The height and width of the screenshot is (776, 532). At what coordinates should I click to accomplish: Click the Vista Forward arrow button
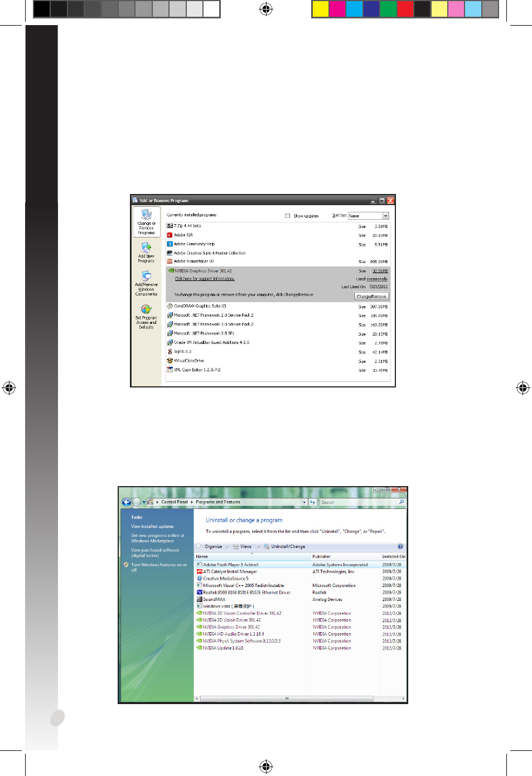click(x=137, y=502)
